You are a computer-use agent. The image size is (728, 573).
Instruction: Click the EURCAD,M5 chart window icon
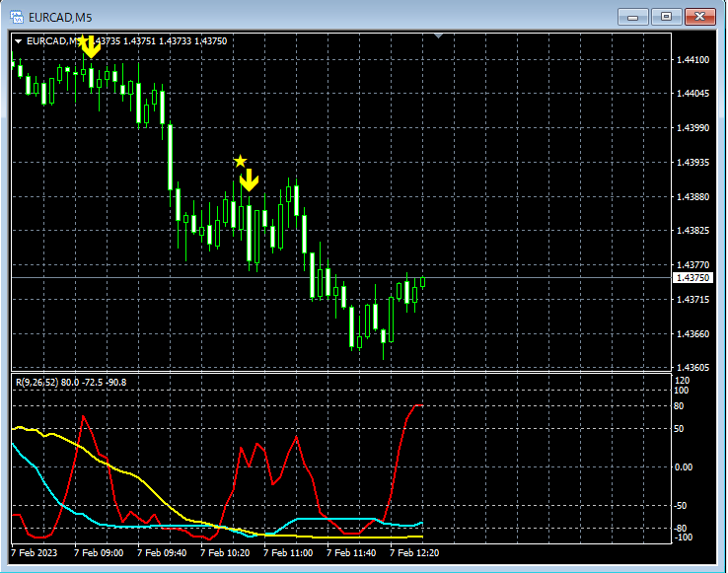pos(17,17)
